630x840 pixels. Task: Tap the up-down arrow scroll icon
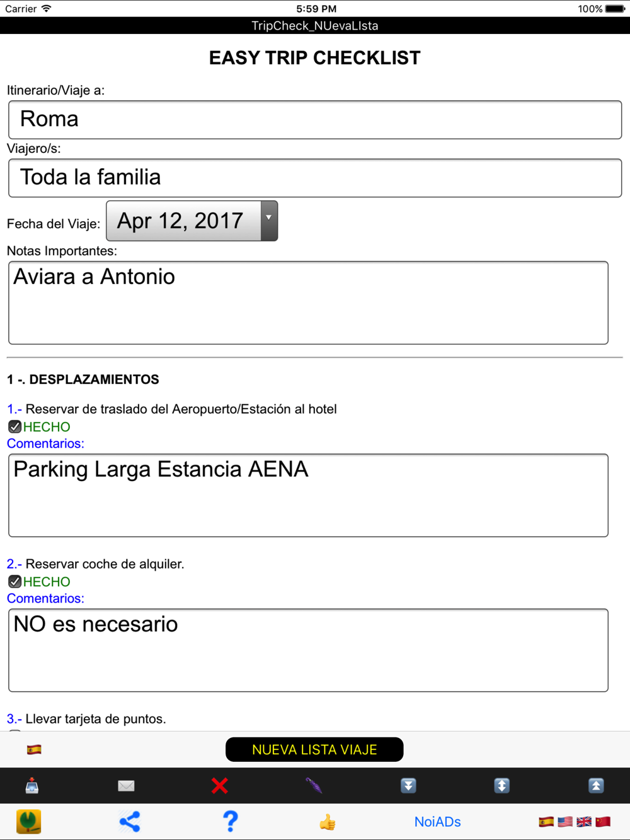point(502,786)
